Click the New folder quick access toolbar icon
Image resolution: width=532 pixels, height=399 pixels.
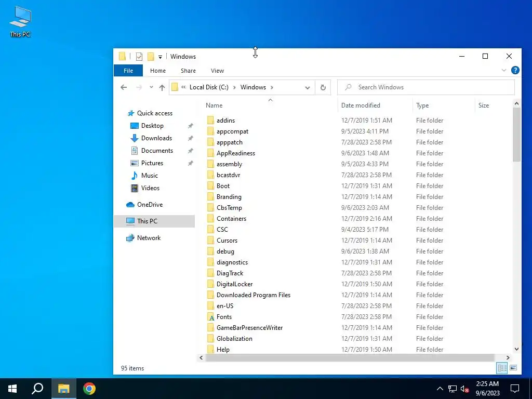tap(151, 57)
